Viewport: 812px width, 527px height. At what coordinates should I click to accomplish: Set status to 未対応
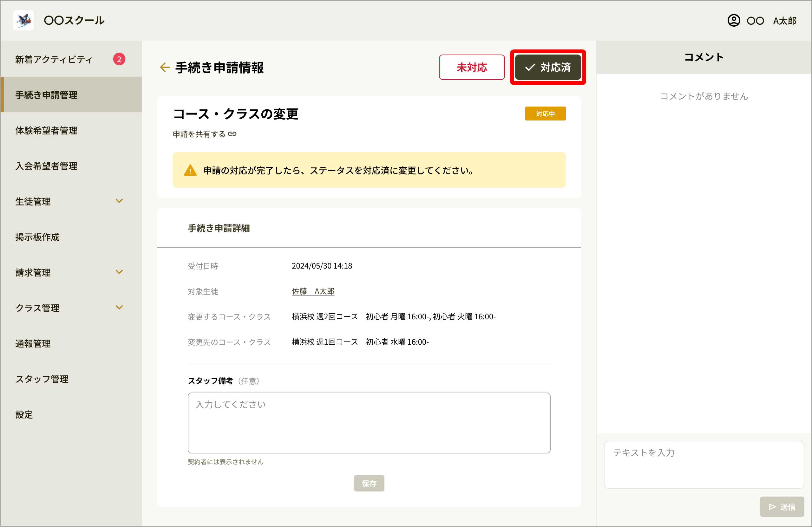coord(472,67)
